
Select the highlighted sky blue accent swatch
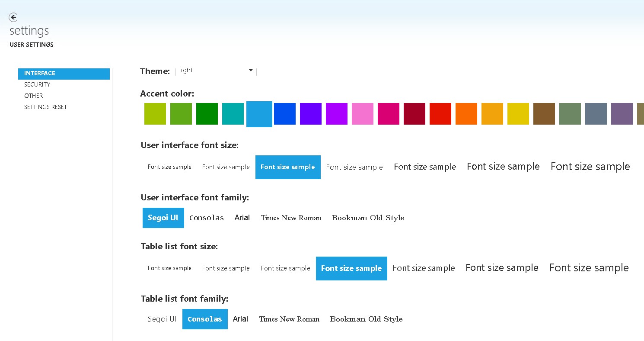pyautogui.click(x=259, y=114)
